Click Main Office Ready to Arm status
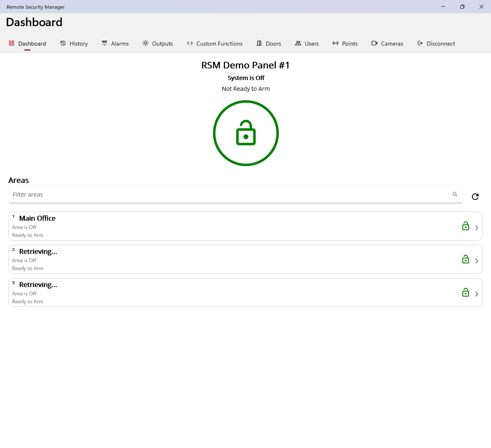This screenshot has height=448, width=491. (27, 235)
